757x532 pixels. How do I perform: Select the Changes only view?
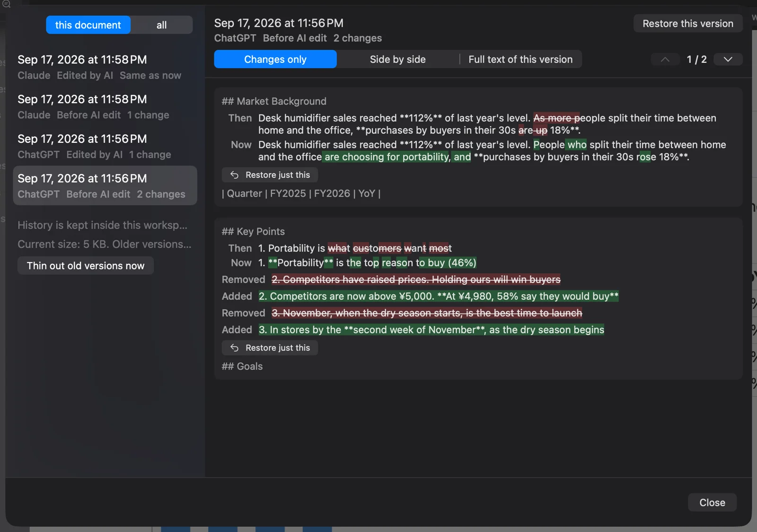pos(275,59)
